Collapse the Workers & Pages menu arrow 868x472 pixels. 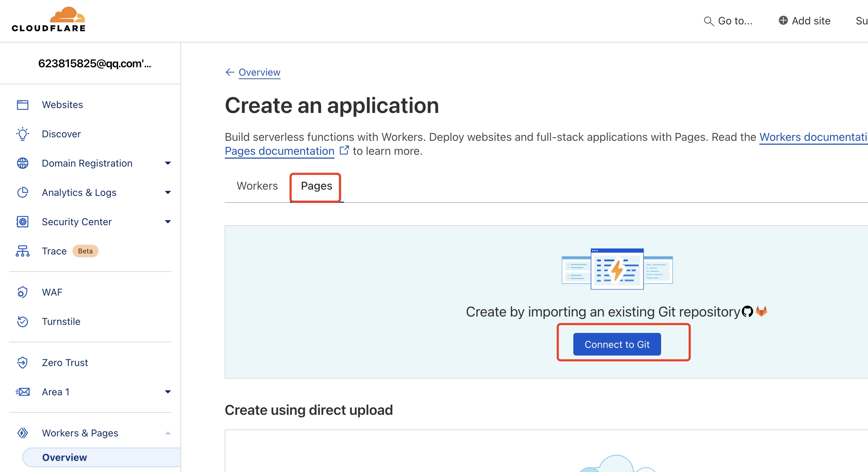[x=168, y=433]
